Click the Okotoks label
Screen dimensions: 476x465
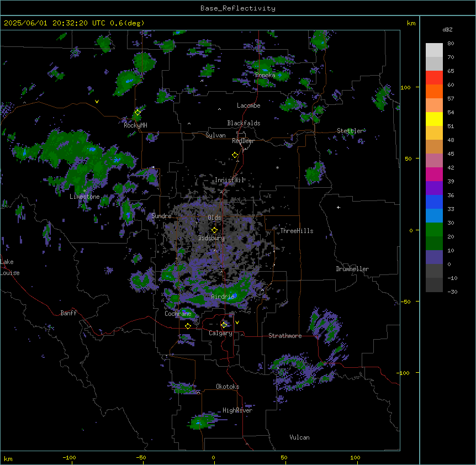click(228, 387)
